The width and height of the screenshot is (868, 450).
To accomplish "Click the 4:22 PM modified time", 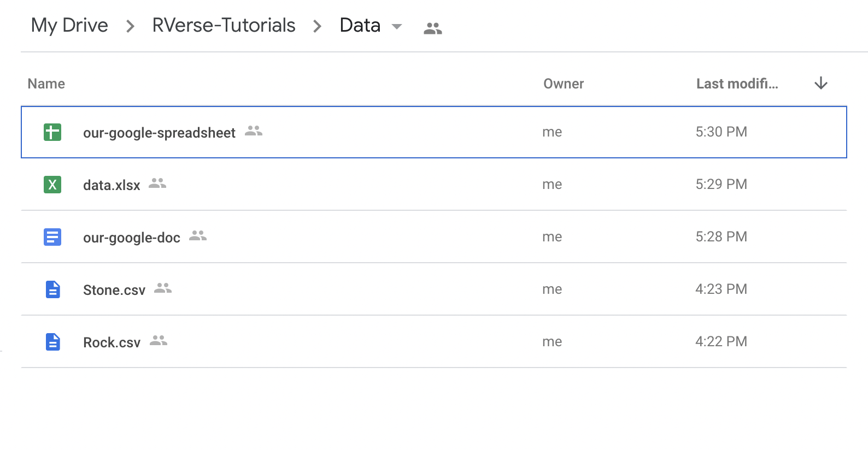I will 721,341.
